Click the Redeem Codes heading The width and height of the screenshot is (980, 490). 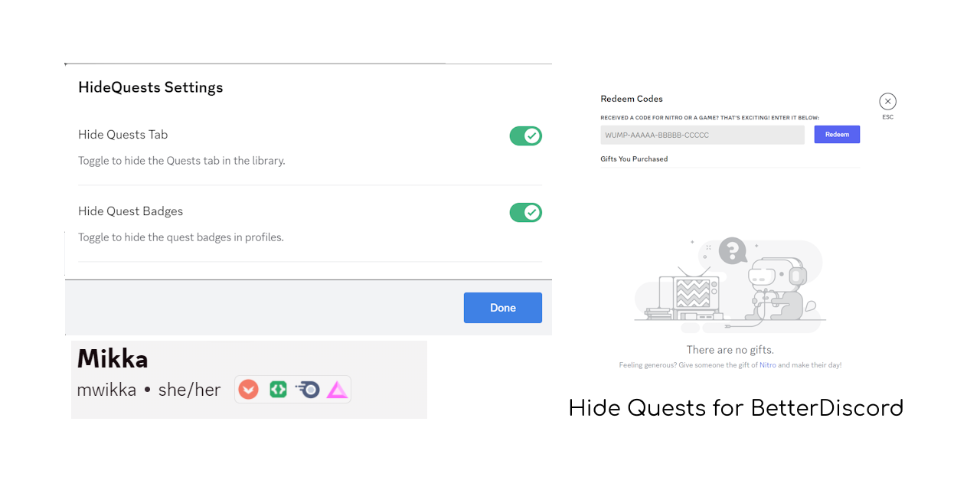pyautogui.click(x=632, y=99)
